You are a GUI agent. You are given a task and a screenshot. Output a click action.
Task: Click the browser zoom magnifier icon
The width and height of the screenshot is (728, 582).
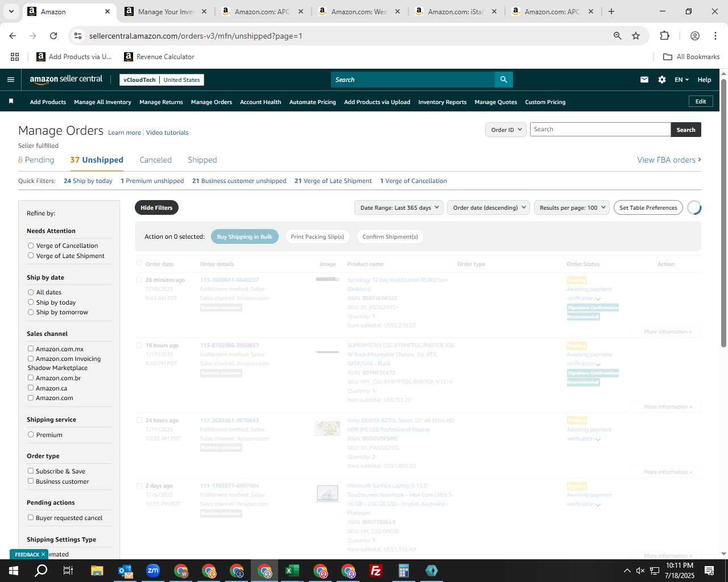617,36
